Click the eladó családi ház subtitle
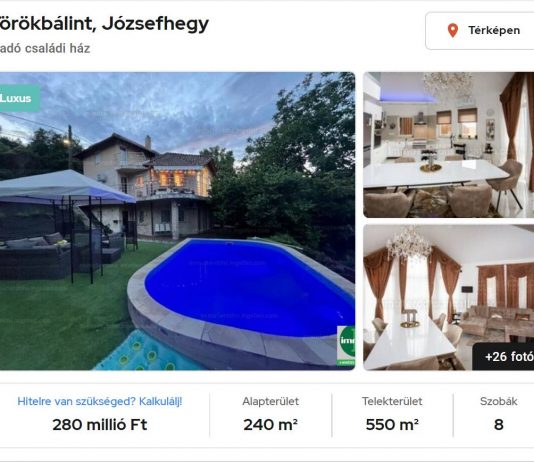The width and height of the screenshot is (534, 462). click(44, 48)
